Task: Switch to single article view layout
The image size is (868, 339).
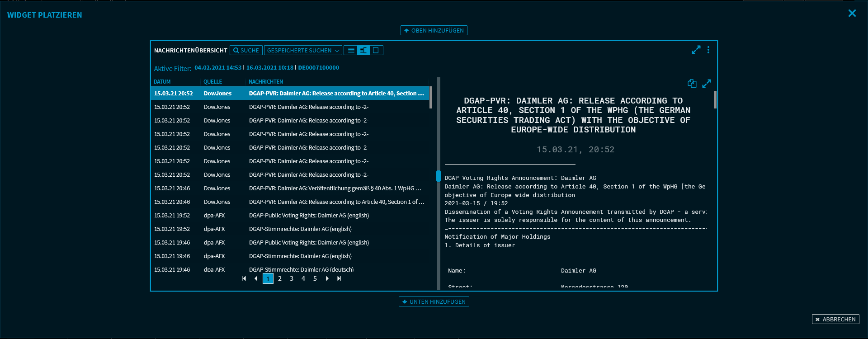Action: (376, 51)
